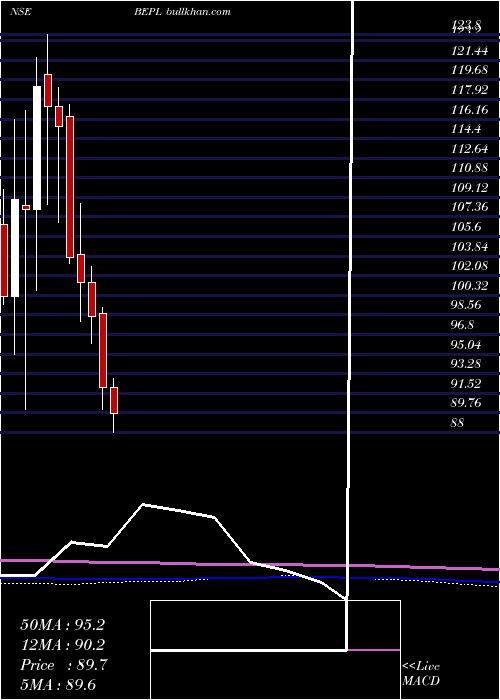Image resolution: width=500 pixels, height=700 pixels.
Task: Select the 103.84 price axis label
Action: coord(469,246)
